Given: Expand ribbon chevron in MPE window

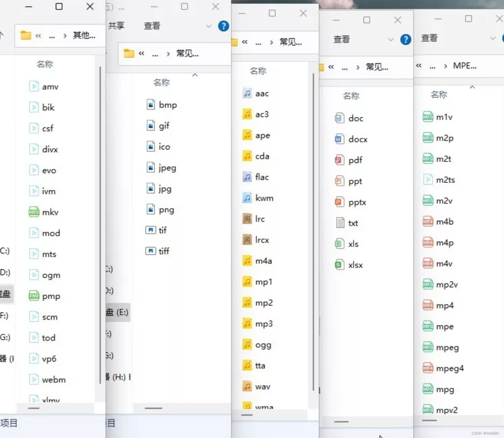Looking at the screenshot, I should point(493,38).
